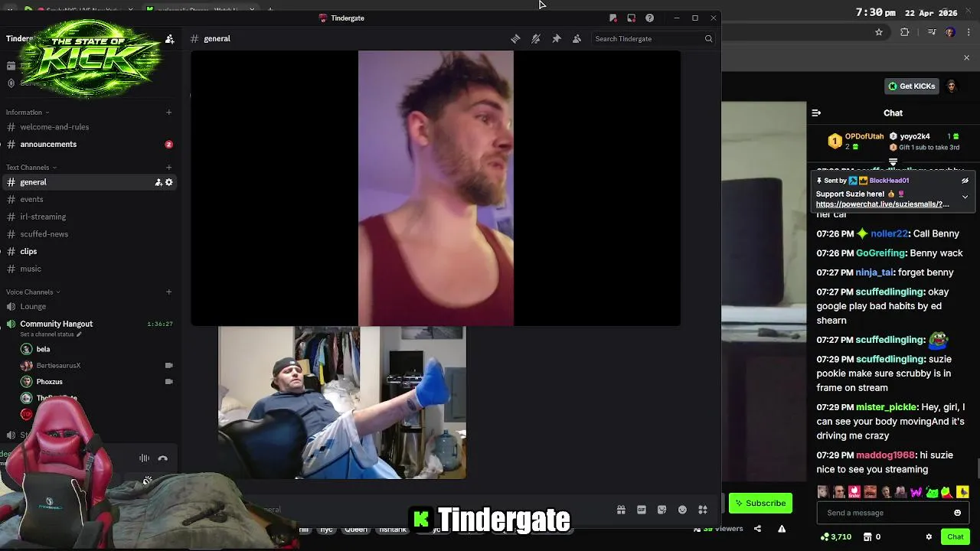Click the blue sock webcam feed
This screenshot has height=551, width=980.
click(342, 403)
